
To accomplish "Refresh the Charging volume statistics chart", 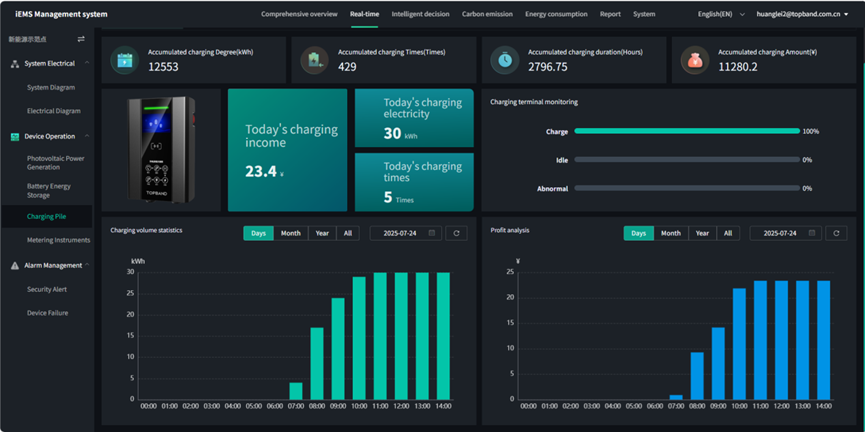I will [x=456, y=233].
